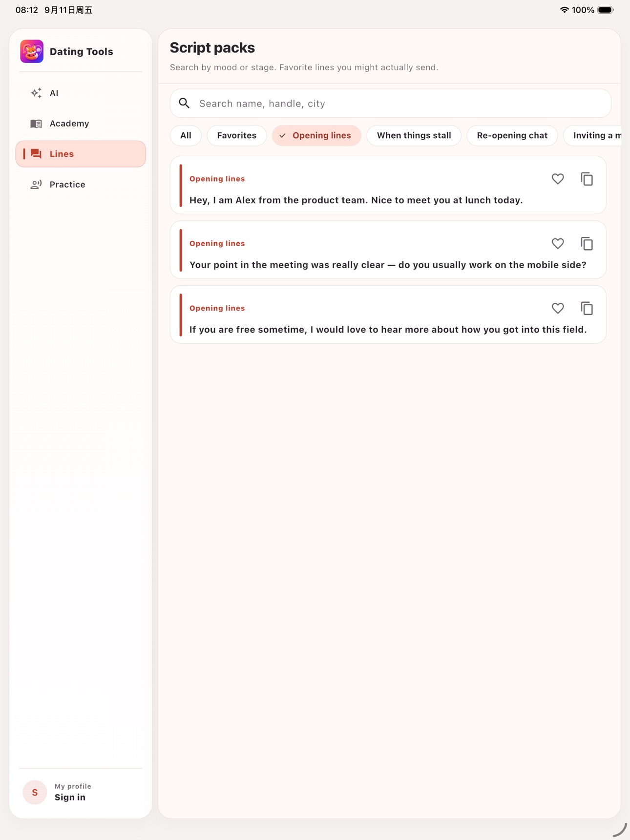The height and width of the screenshot is (840, 630).
Task: Deselect the Opening lines filter chip
Action: coord(316,135)
